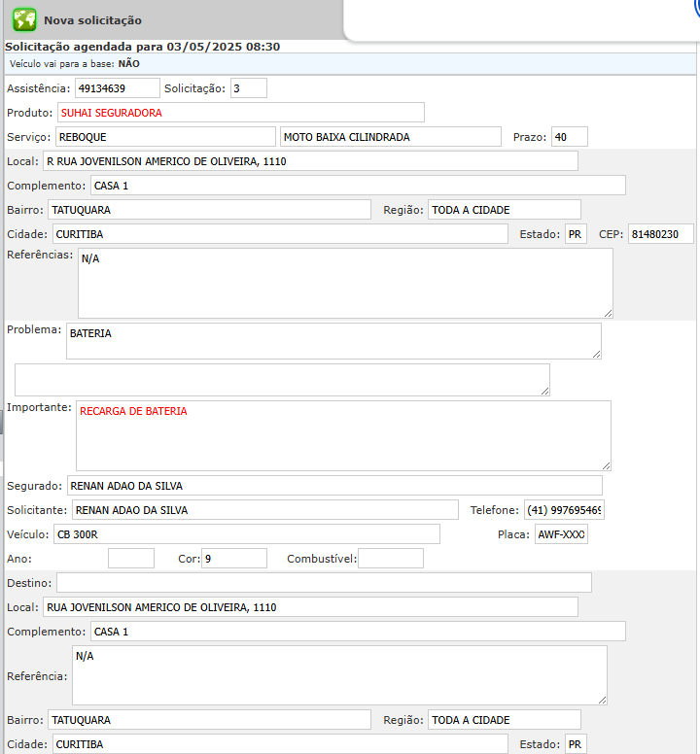Click the Produto field showing SUHAI SEGURADORA
Screen dimensions: 700x754
click(x=240, y=113)
